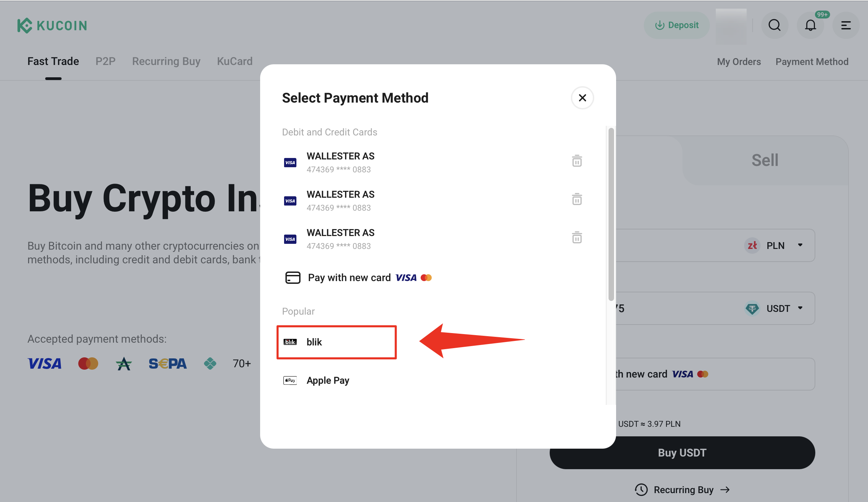868x502 pixels.
Task: Click the Popular section heading
Action: (x=298, y=312)
